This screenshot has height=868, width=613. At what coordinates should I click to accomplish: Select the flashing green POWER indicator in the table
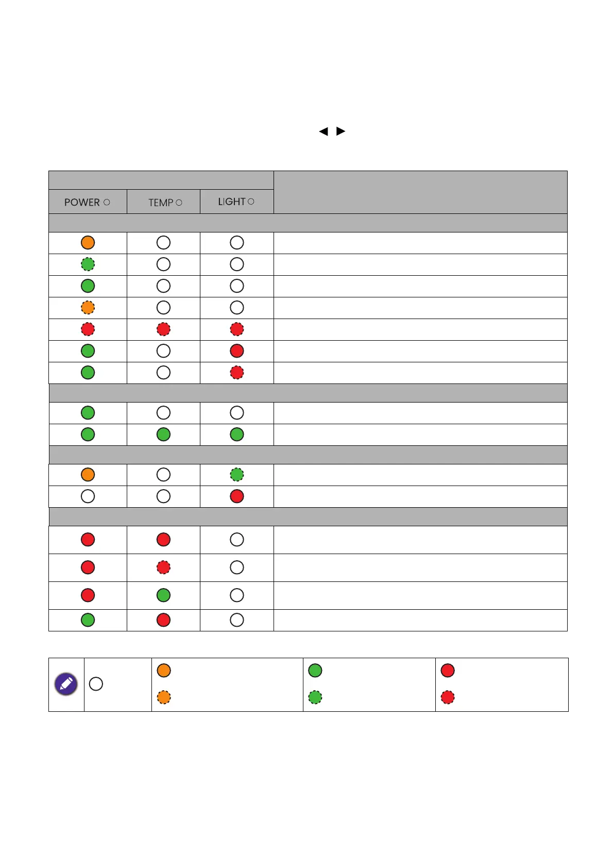point(88,264)
